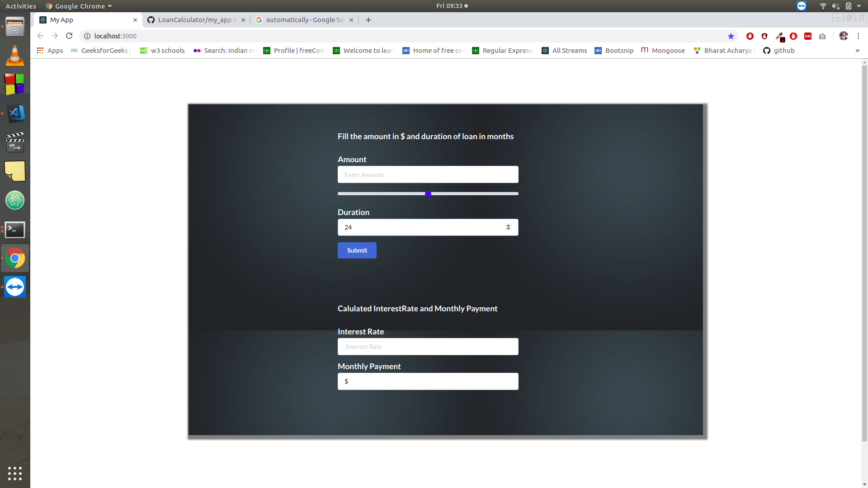Viewport: 868px width, 488px height.
Task: Click the AdBlock stop-hand extension icon
Action: (793, 36)
